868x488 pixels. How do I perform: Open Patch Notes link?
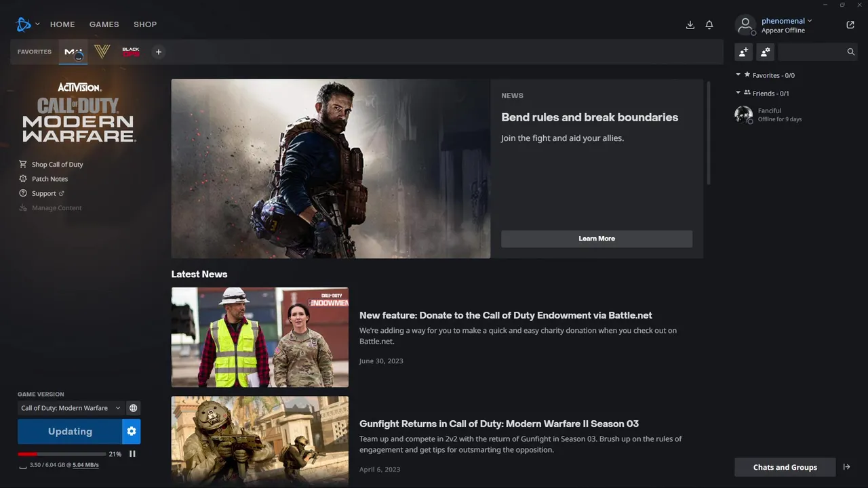[x=50, y=179]
